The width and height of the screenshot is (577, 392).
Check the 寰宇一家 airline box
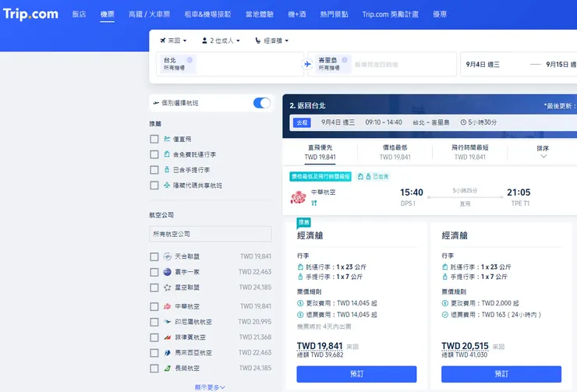point(154,272)
